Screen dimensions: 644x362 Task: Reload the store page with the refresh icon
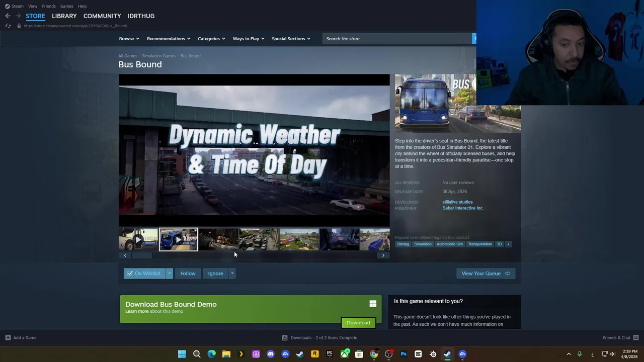pos(8,26)
